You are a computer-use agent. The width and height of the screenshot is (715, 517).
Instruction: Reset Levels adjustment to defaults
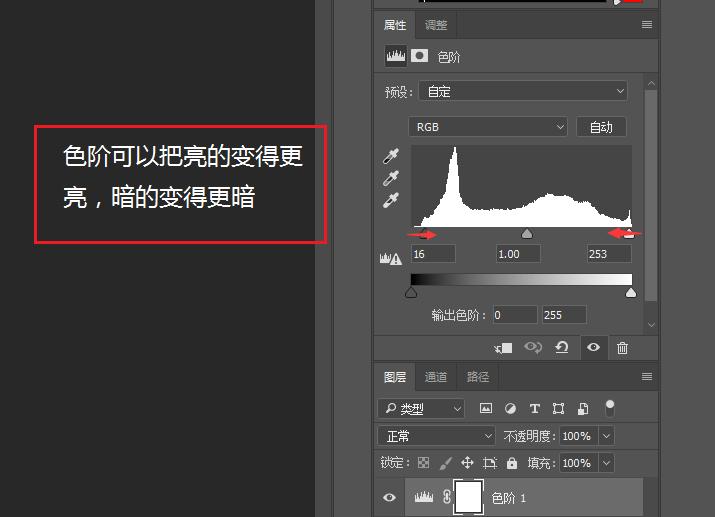tap(562, 348)
